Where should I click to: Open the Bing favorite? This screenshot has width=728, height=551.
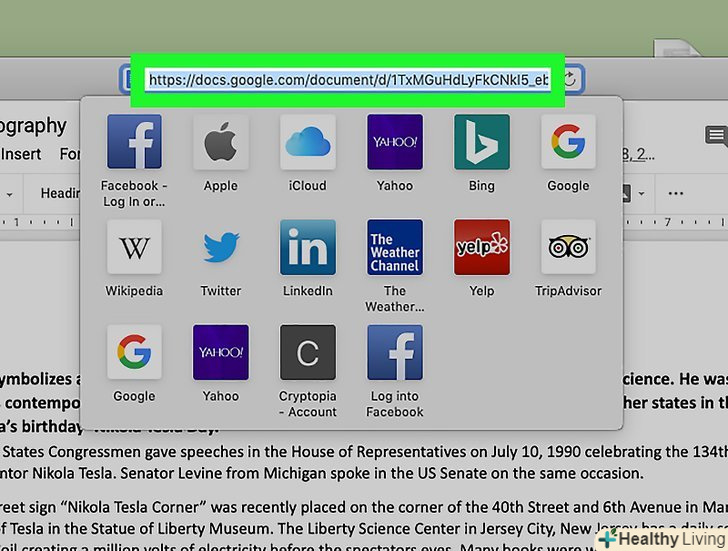point(481,142)
